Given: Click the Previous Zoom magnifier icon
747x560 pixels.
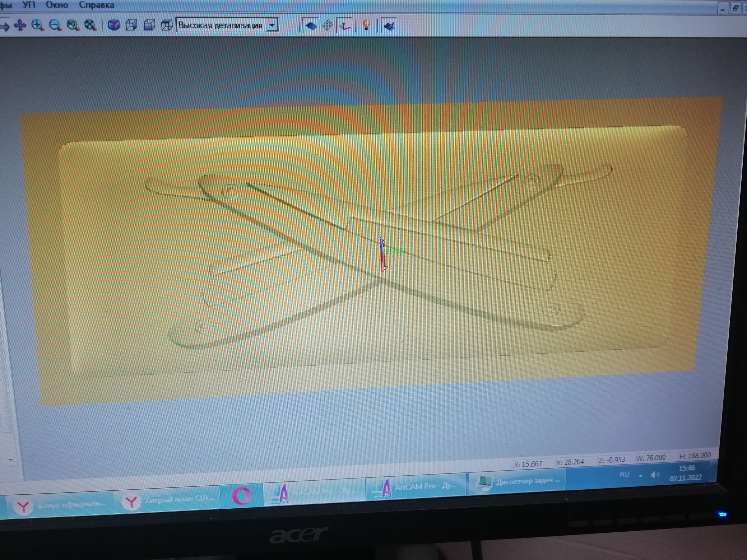Looking at the screenshot, I should [x=73, y=25].
